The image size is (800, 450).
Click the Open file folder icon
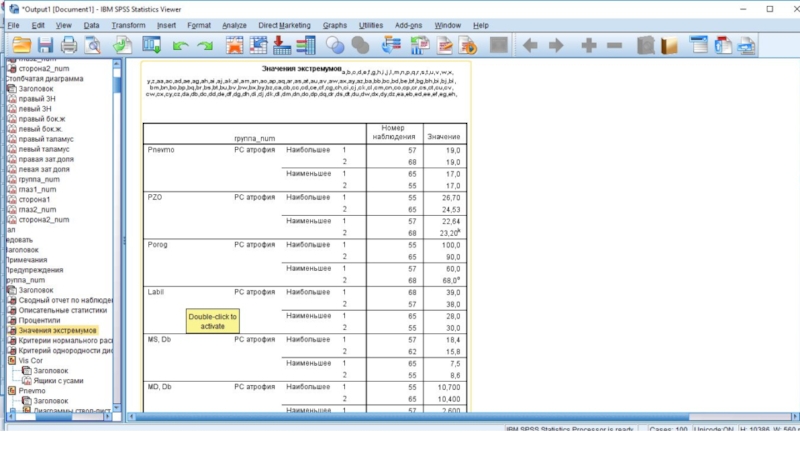20,45
